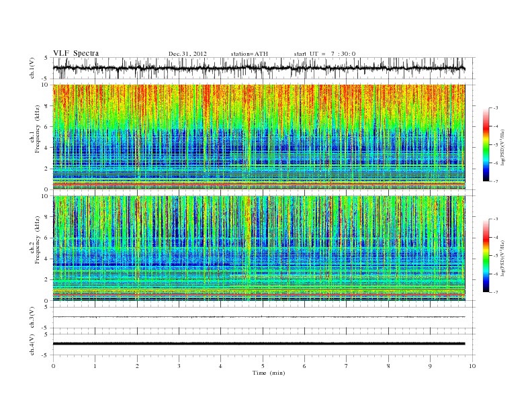Click the '0' time axis tick label
This screenshot has width=532, height=411.
click(53, 366)
